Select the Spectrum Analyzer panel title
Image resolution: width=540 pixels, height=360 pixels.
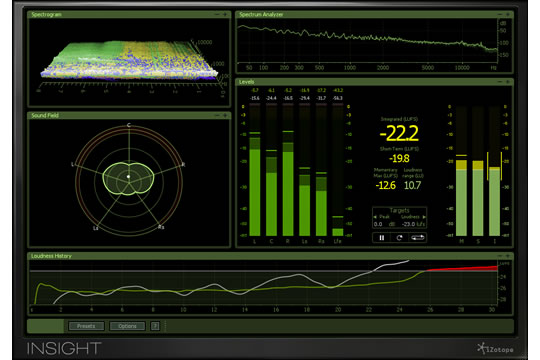coord(261,14)
